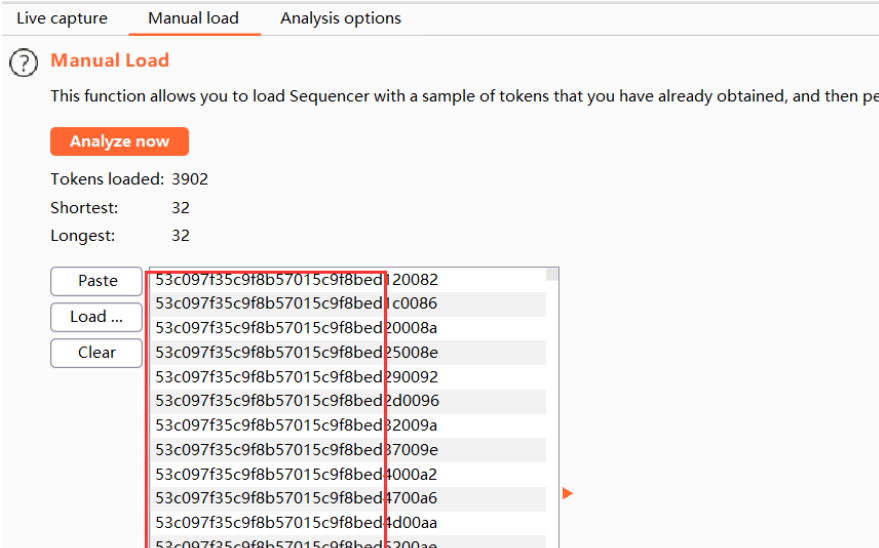The image size is (879, 548).
Task: Select token ending in 37009e
Action: tap(348, 450)
